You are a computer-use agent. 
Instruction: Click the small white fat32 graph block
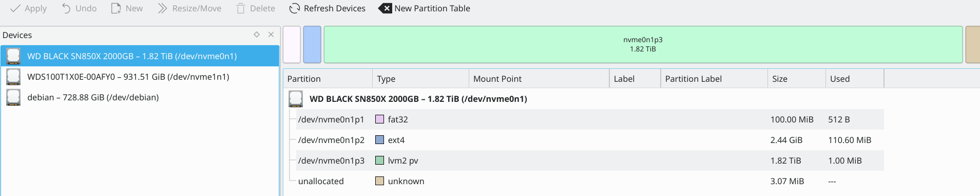(x=292, y=45)
